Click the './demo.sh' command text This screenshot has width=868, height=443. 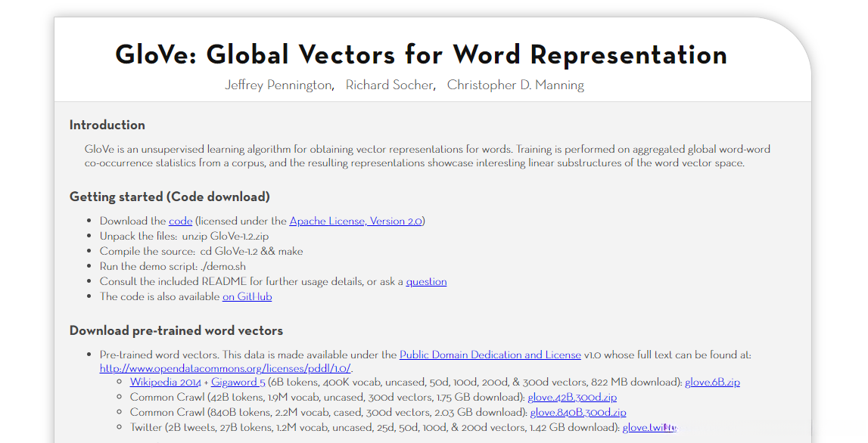223,267
